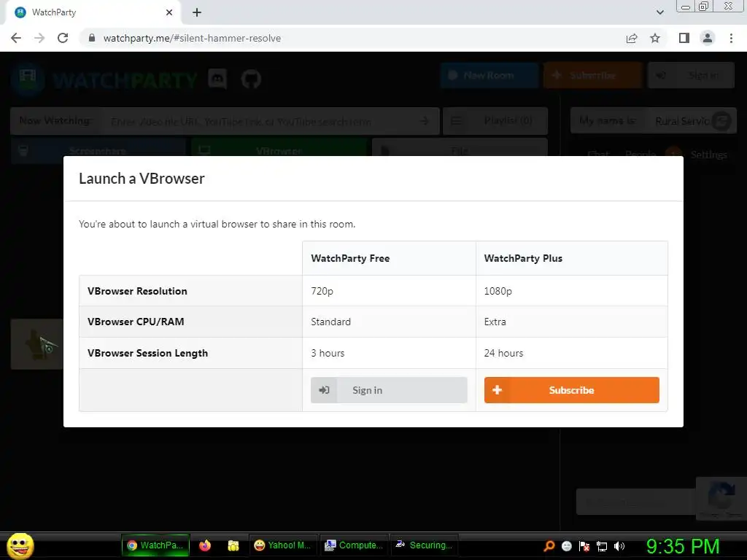This screenshot has height=560, width=747.
Task: Click the browser forward arrow
Action: pos(39,38)
